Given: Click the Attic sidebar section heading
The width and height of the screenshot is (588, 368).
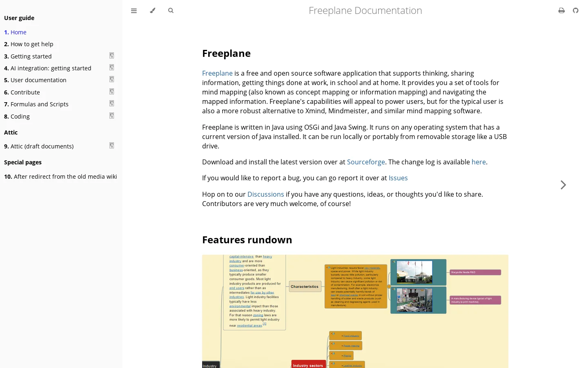Looking at the screenshot, I should click(11, 132).
